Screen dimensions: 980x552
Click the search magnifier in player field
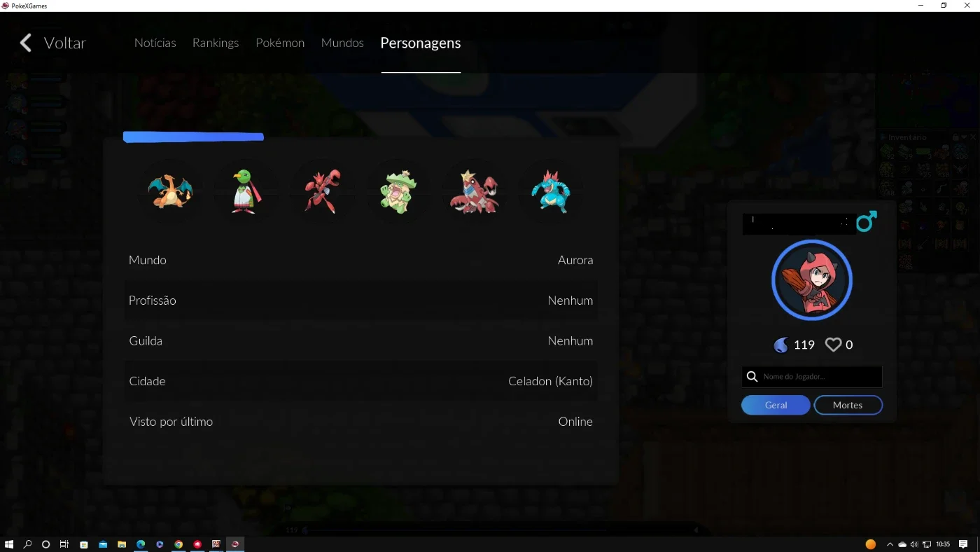tap(752, 377)
